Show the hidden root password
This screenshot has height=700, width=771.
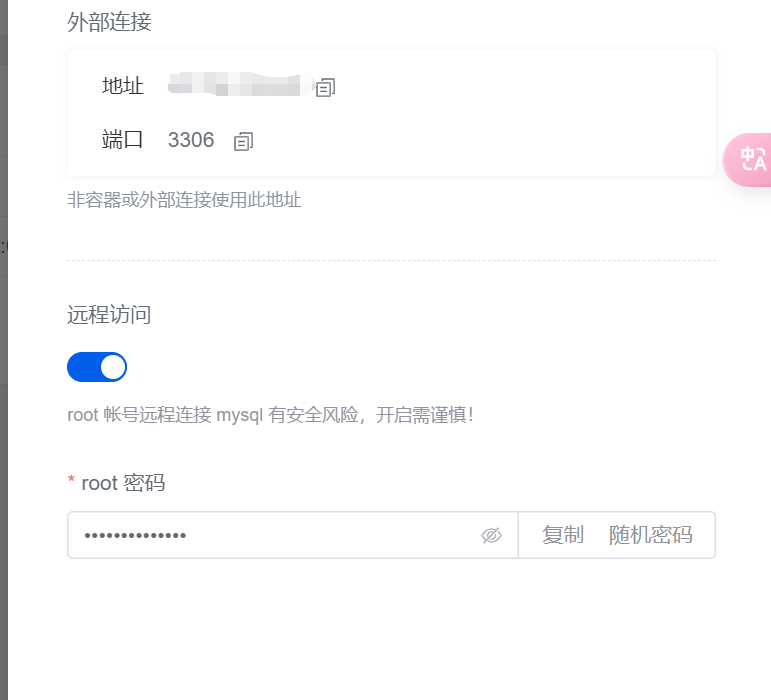491,535
